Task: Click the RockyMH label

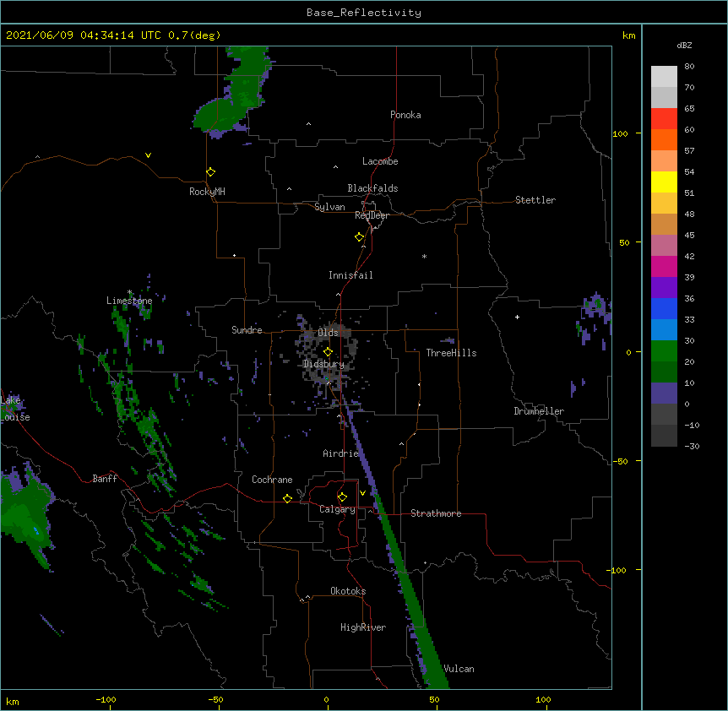Action: (x=207, y=192)
